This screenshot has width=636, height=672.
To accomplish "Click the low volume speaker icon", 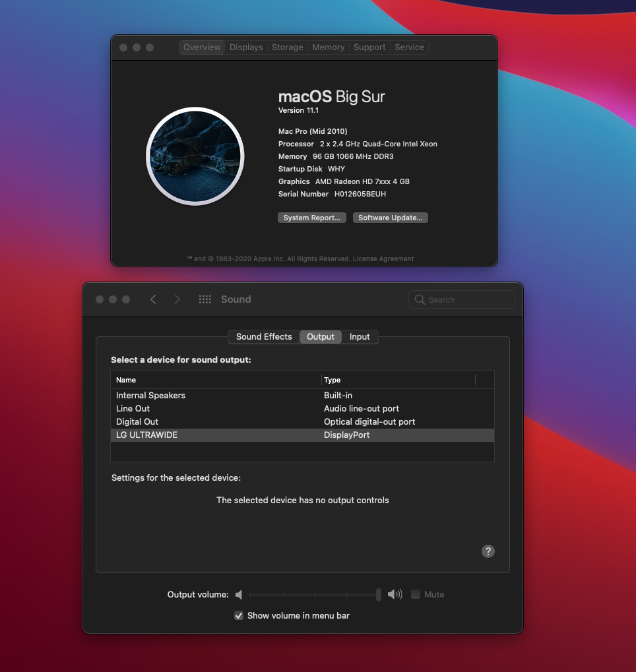I will coord(239,594).
